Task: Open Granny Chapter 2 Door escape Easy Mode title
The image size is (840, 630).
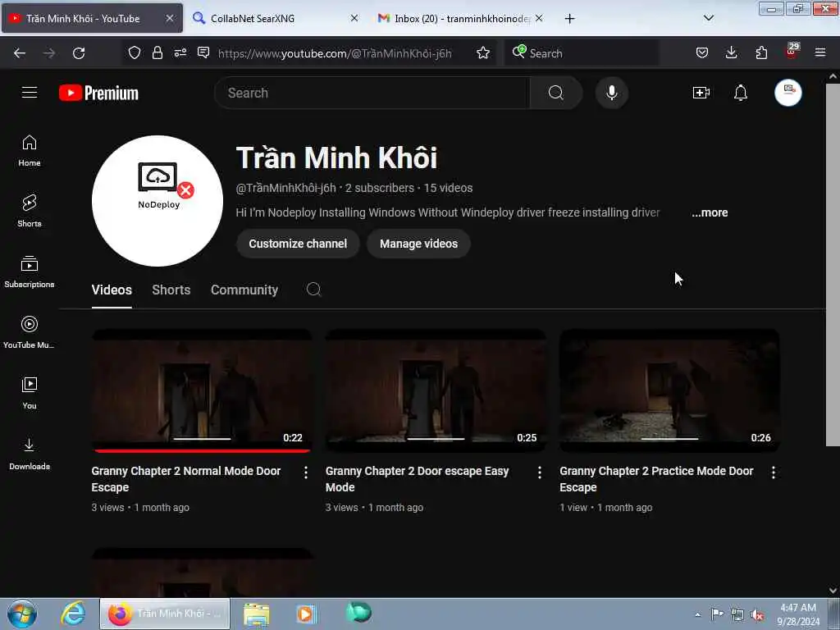Action: [x=417, y=479]
